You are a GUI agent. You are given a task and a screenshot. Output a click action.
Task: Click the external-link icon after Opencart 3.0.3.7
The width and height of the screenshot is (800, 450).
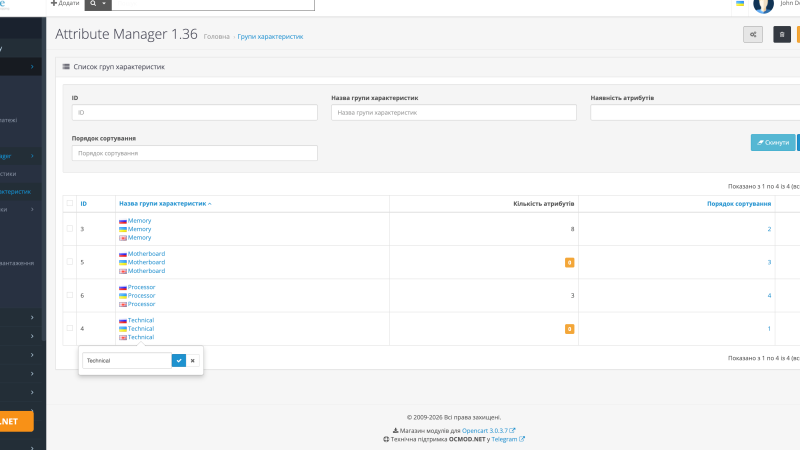pyautogui.click(x=512, y=431)
